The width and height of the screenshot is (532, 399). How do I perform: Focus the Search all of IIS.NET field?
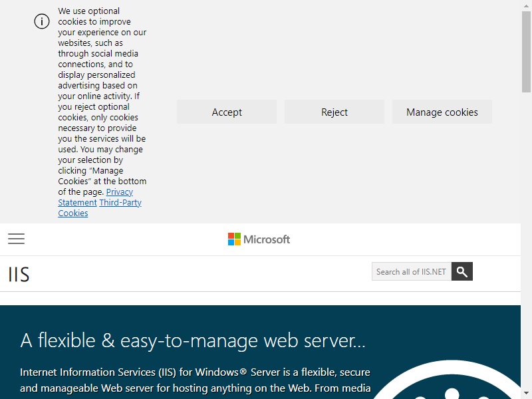point(412,271)
